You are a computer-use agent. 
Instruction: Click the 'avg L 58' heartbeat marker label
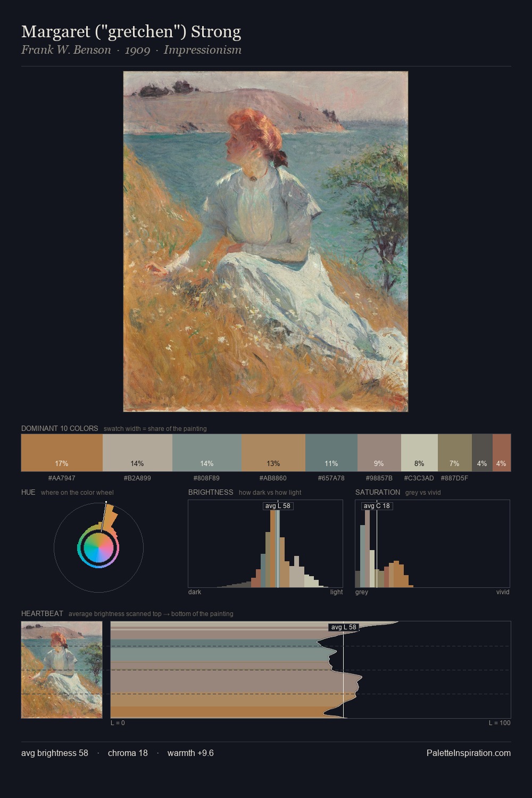coord(344,627)
